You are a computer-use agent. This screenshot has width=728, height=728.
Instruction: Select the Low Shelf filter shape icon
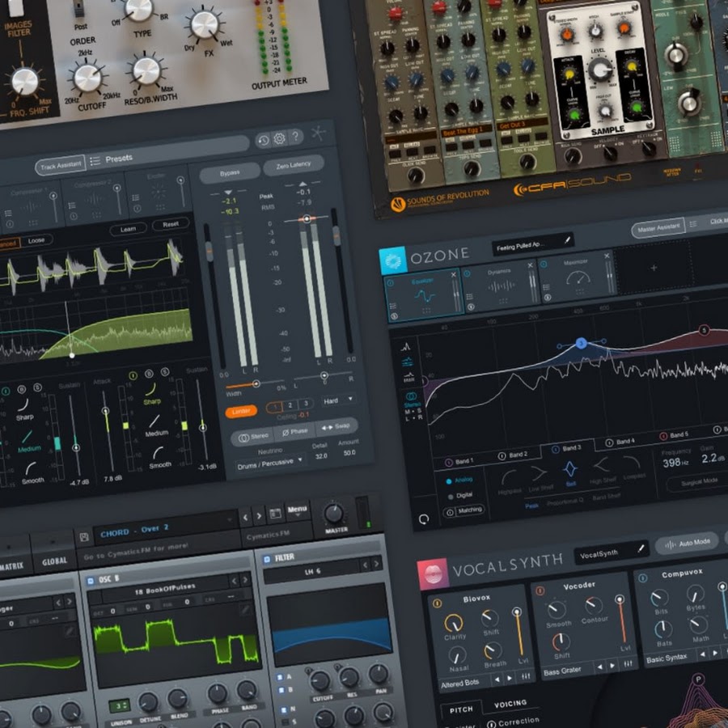539,473
